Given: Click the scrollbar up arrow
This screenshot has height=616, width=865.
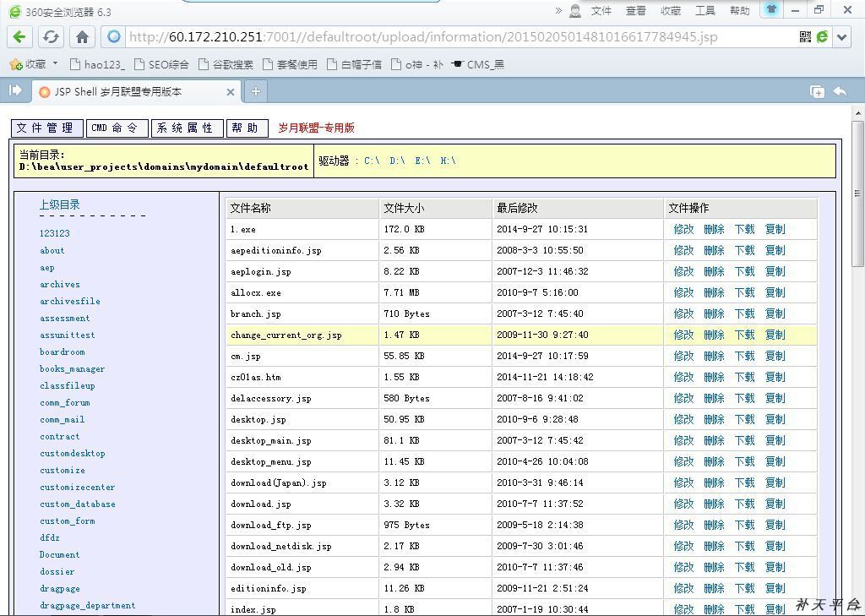Looking at the screenshot, I should click(x=857, y=113).
